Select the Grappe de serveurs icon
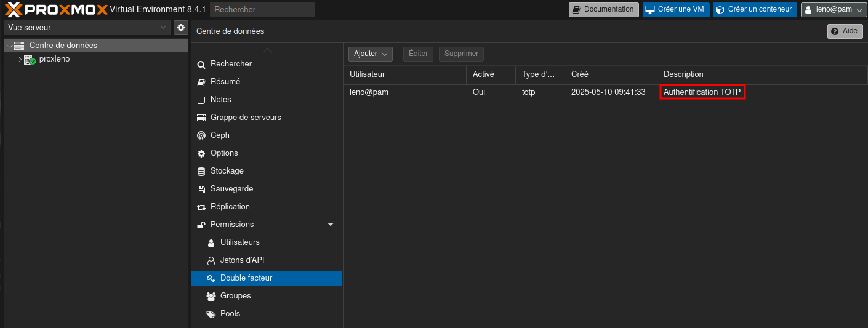 (201, 118)
